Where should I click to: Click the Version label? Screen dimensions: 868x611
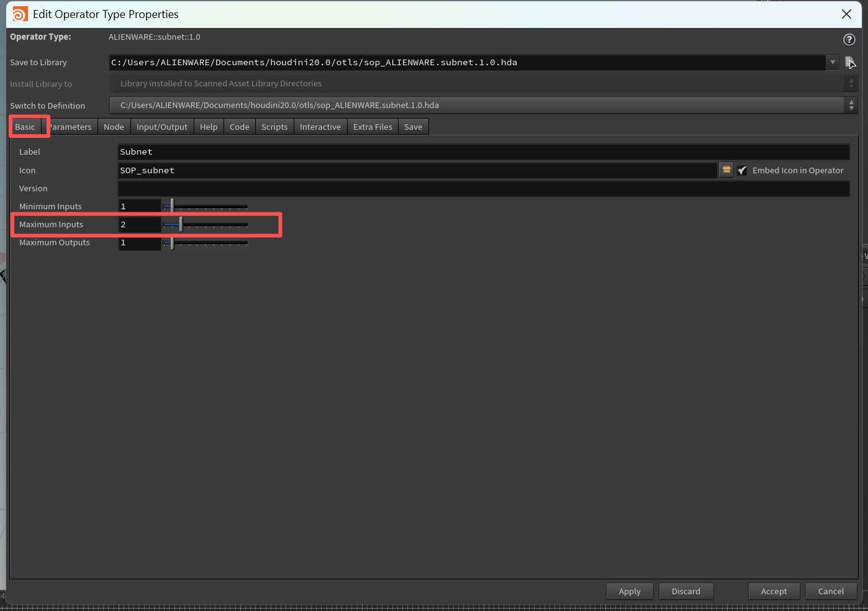pos(34,188)
